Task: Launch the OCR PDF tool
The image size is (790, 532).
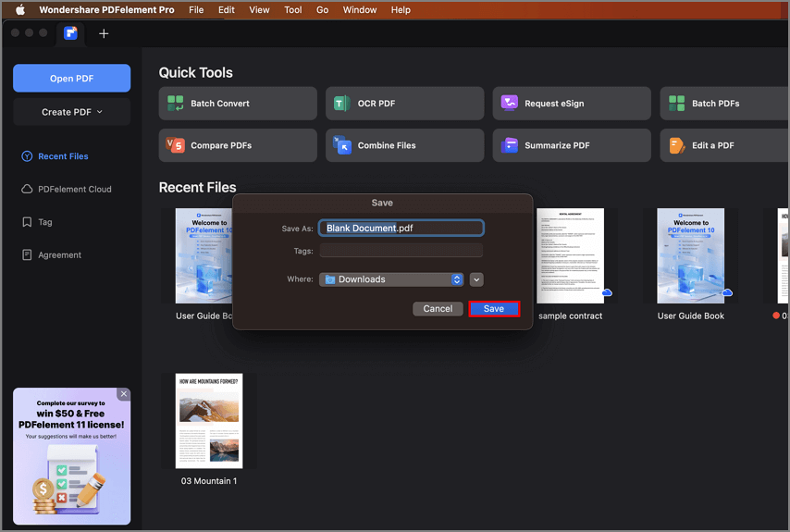Action: click(404, 104)
